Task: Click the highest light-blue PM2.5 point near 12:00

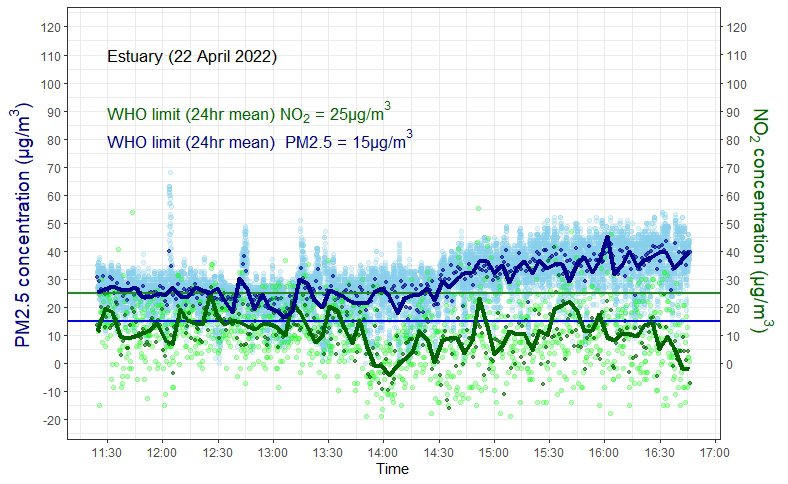Action: [170, 173]
